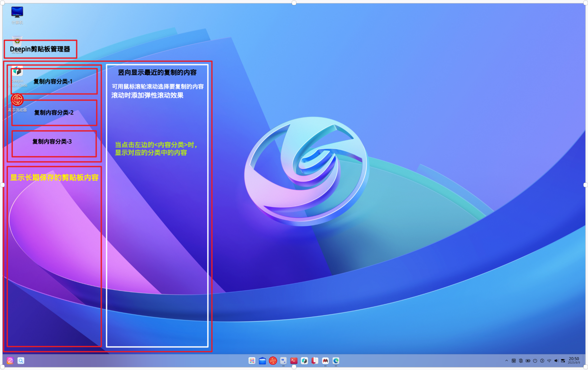Launch the red terminal from the dock
The width and height of the screenshot is (588, 370).
pos(294,361)
